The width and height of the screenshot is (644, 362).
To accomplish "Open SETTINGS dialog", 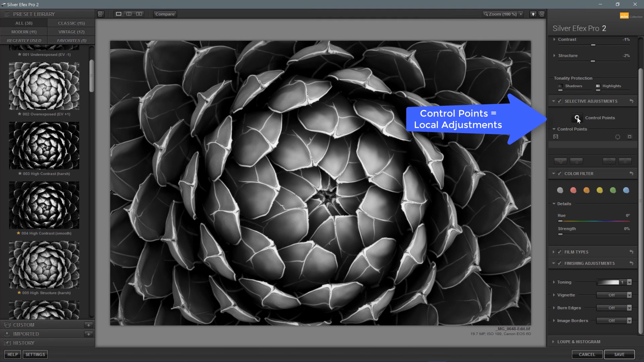I will click(x=35, y=354).
